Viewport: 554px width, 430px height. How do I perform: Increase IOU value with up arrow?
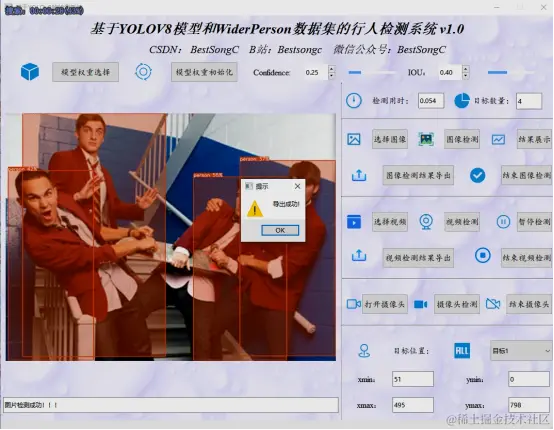click(x=466, y=69)
